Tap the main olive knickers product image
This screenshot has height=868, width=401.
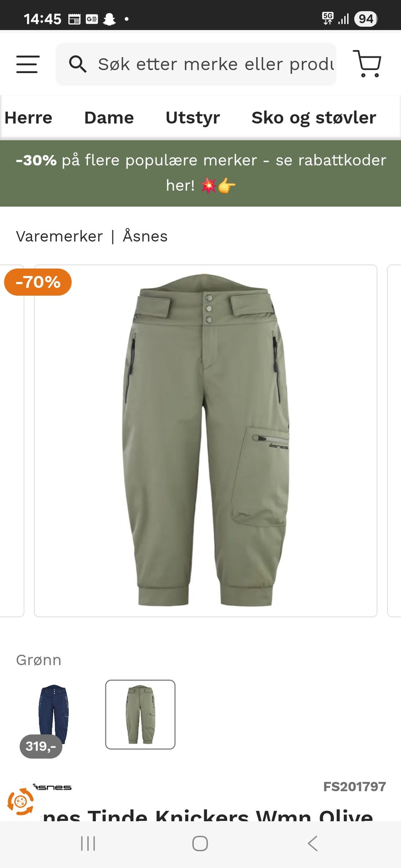(206, 441)
